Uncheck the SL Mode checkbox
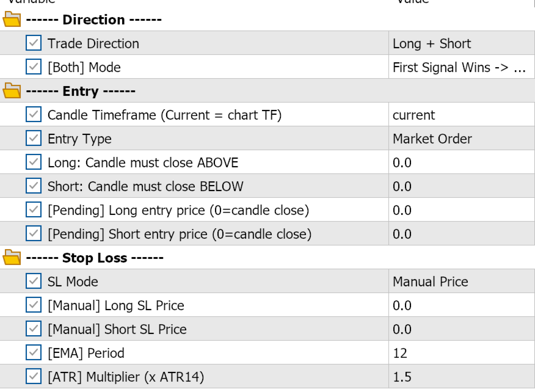The width and height of the screenshot is (535, 392). [34, 281]
